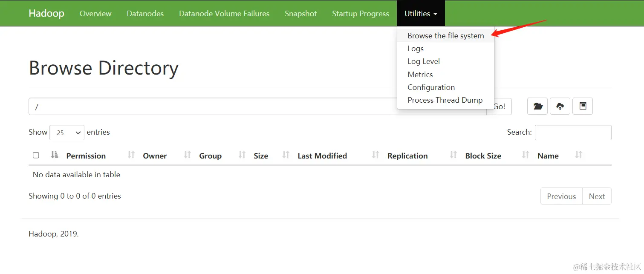Select Browse the file system menu item

[x=446, y=36]
